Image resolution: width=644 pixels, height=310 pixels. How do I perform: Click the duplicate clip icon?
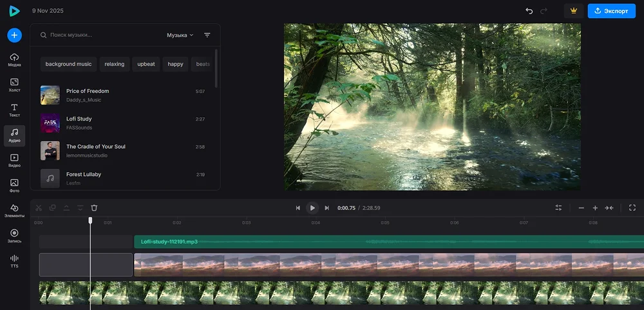point(52,208)
